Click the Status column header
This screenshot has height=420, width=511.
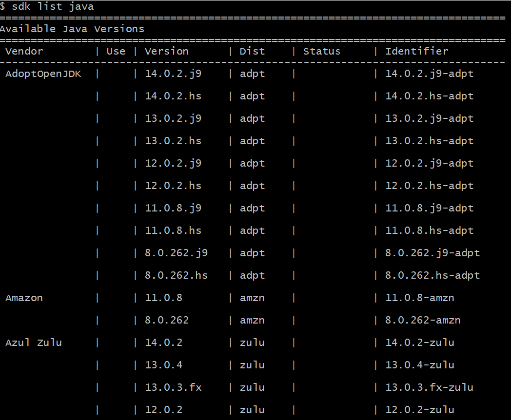coord(322,52)
